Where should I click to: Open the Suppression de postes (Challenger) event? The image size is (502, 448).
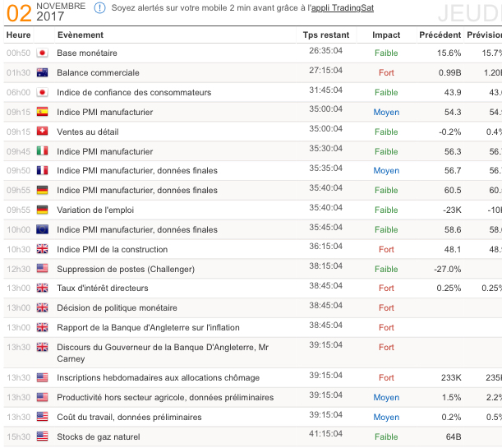(x=122, y=269)
